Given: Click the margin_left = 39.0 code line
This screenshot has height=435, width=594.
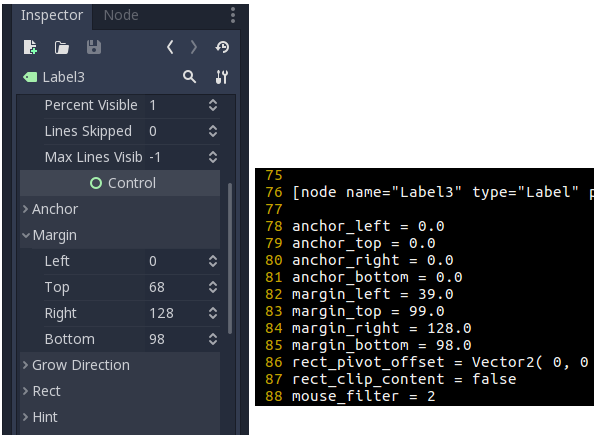Looking at the screenshot, I should pos(373,294).
